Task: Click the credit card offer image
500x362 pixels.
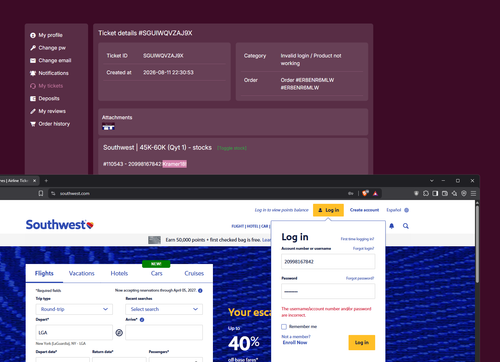Action: pos(154,240)
